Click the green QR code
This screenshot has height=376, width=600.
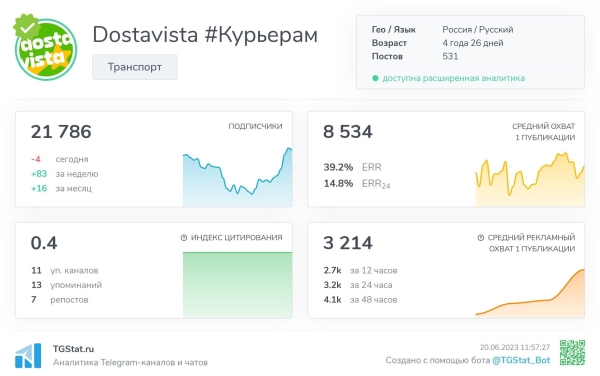(x=572, y=352)
